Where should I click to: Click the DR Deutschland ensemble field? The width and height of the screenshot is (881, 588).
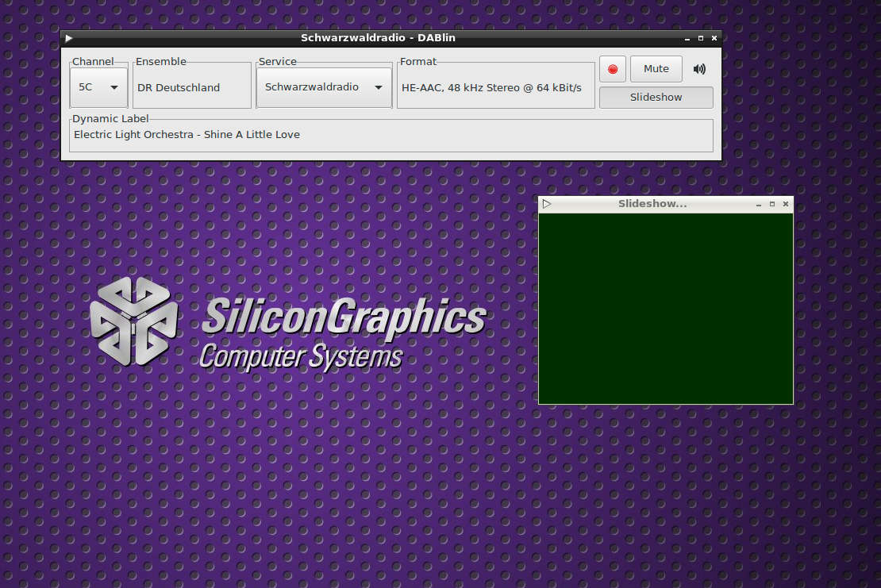point(179,88)
